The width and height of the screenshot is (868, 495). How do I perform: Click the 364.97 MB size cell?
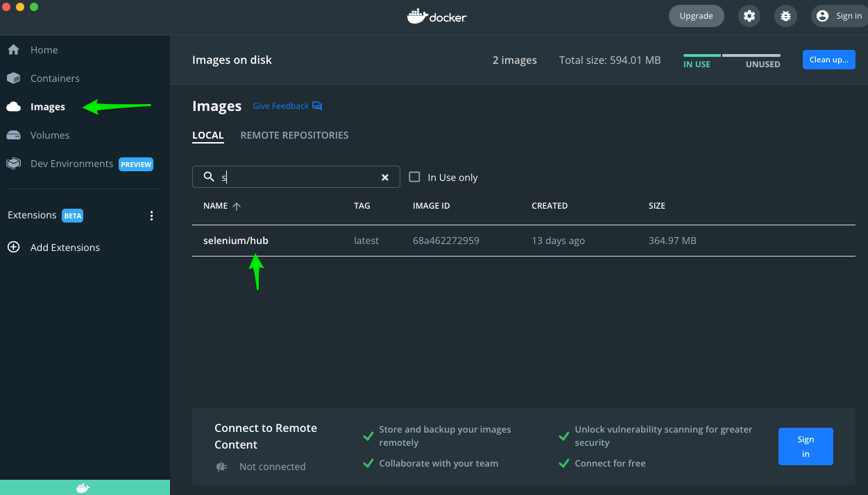pyautogui.click(x=672, y=241)
